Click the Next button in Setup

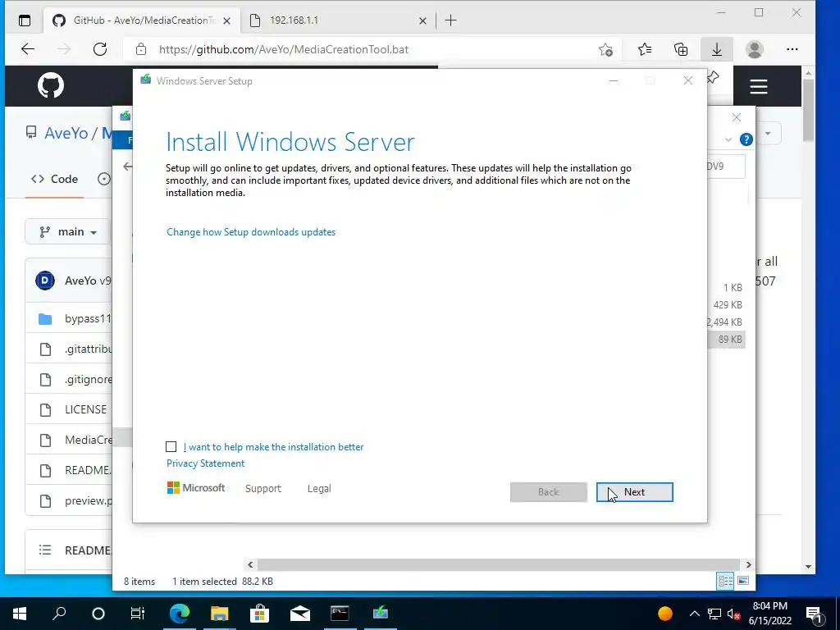[x=634, y=492]
